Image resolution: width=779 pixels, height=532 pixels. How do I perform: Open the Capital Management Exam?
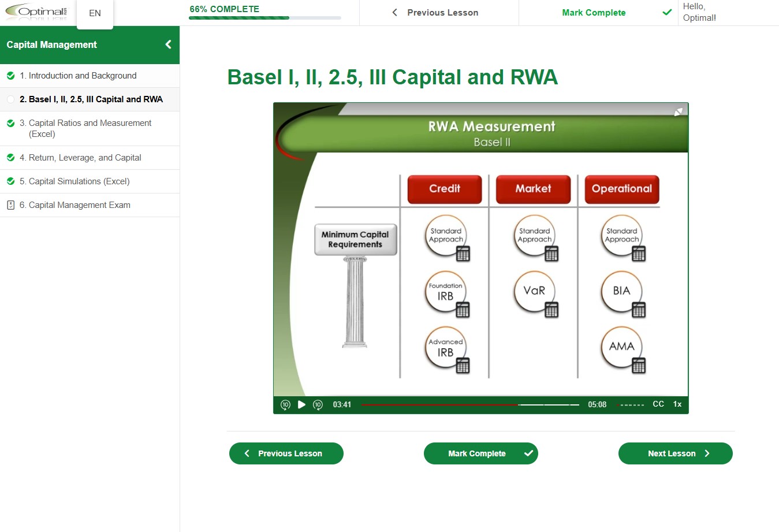coord(80,205)
